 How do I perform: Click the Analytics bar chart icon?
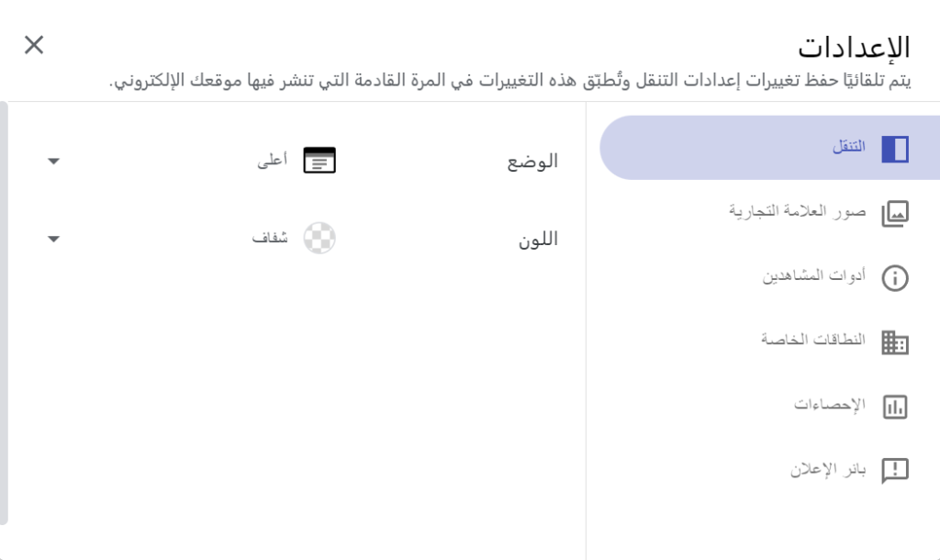tap(895, 407)
